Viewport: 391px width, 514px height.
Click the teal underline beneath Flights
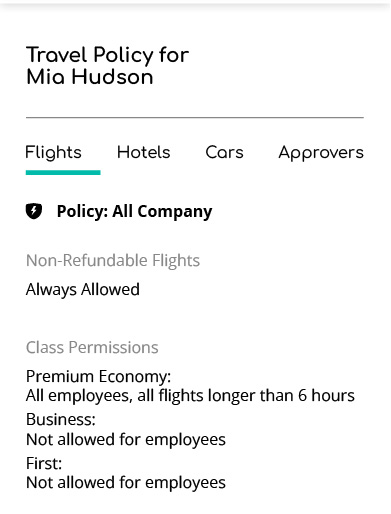click(63, 172)
